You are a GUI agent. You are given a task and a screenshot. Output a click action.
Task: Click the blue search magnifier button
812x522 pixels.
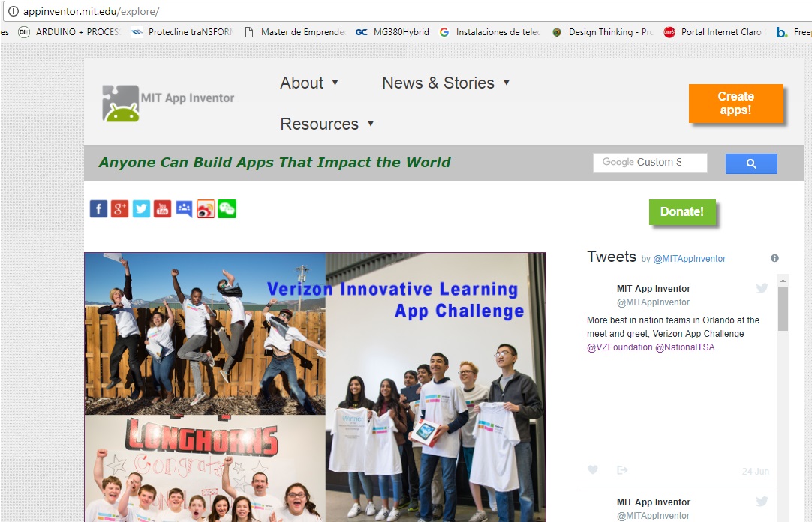pyautogui.click(x=751, y=163)
